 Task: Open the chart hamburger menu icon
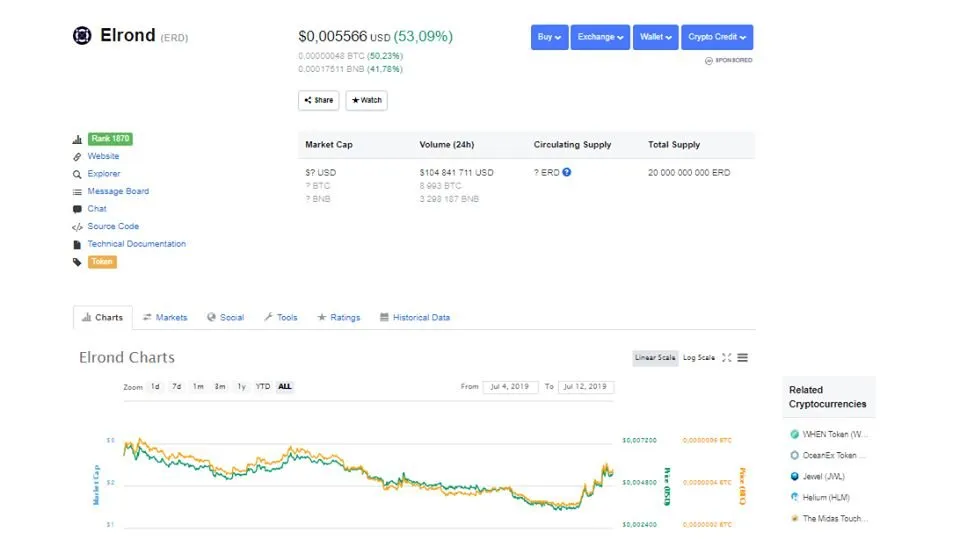pos(743,358)
